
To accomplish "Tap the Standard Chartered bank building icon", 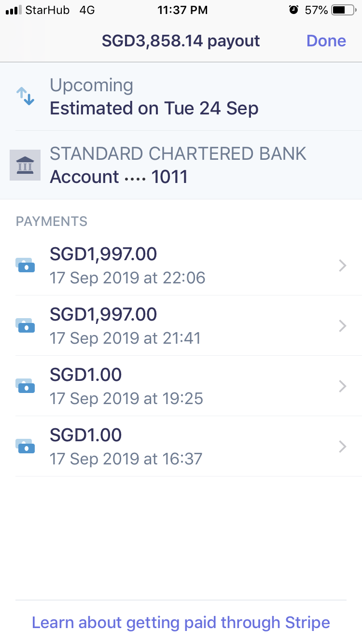I will (x=25, y=165).
